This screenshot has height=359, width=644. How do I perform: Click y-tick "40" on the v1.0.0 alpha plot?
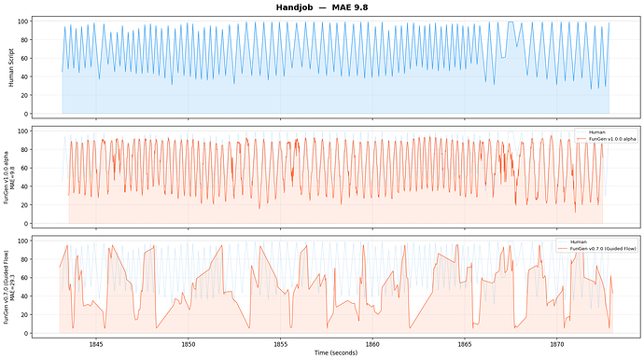(x=24, y=186)
